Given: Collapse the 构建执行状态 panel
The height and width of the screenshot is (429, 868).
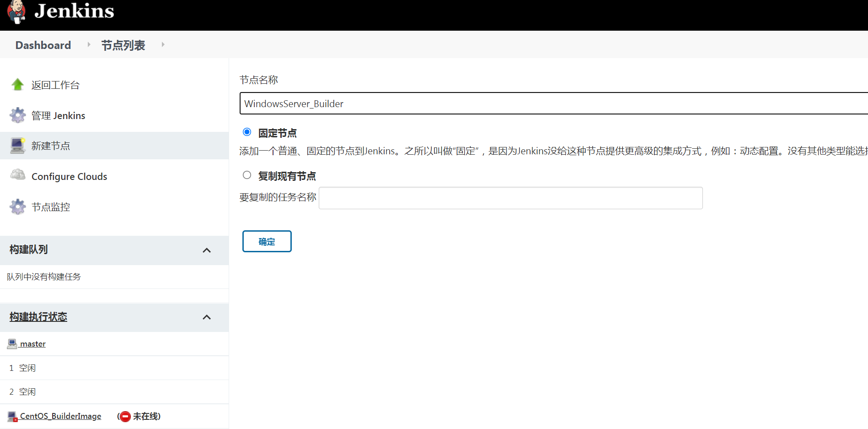Looking at the screenshot, I should click(x=207, y=317).
